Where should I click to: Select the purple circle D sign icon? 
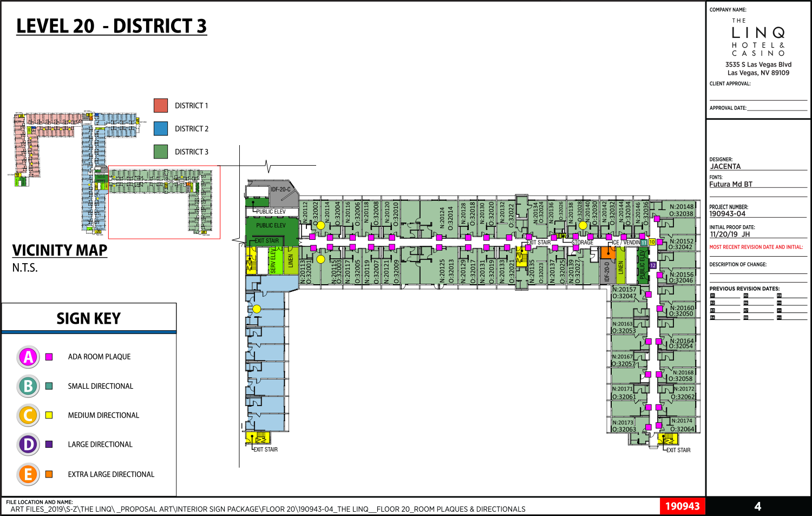point(28,445)
